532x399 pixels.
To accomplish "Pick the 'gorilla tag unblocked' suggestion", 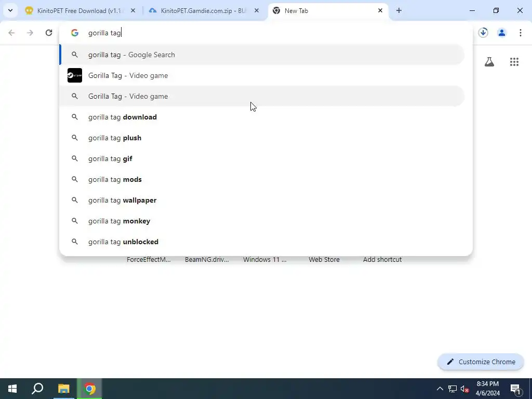I will point(262,242).
